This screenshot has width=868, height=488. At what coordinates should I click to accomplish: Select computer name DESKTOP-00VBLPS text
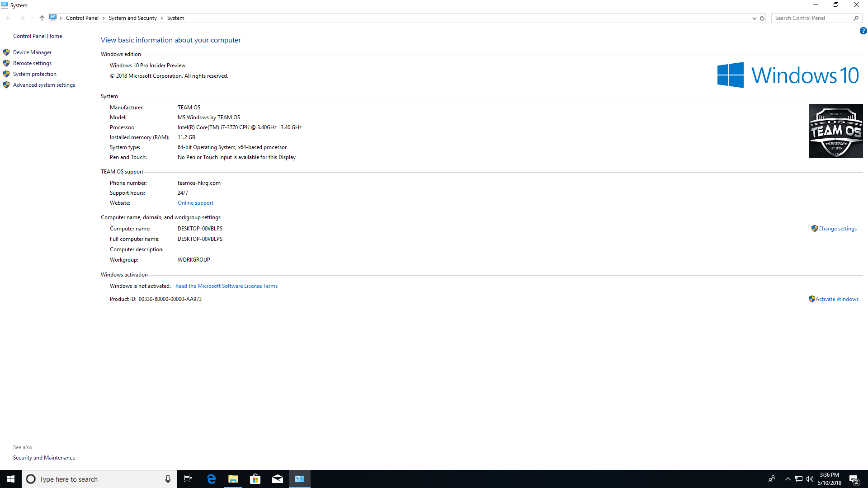click(200, 229)
